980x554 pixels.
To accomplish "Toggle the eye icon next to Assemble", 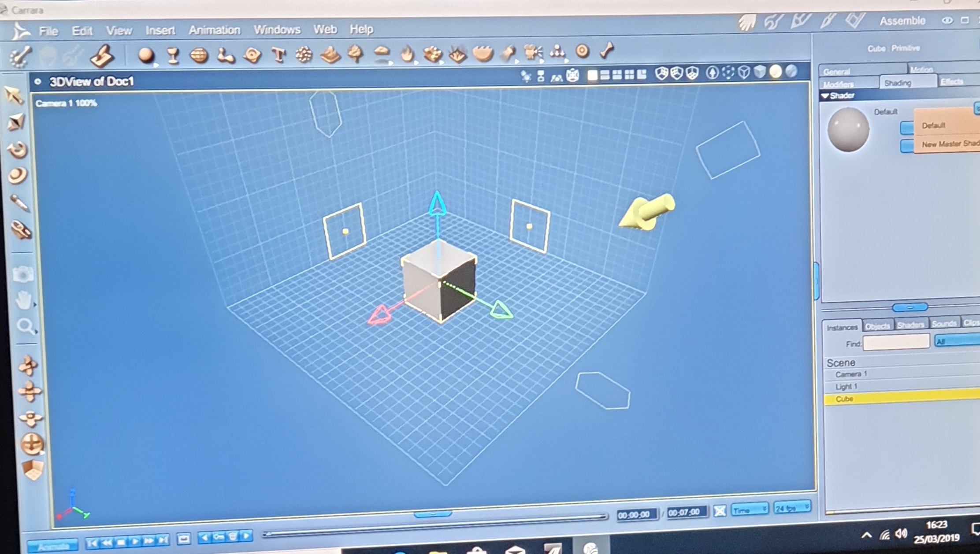I will point(947,21).
